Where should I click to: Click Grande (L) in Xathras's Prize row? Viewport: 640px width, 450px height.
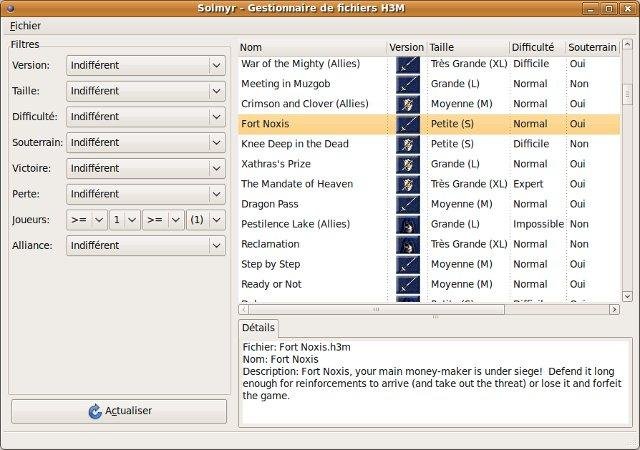(x=455, y=164)
